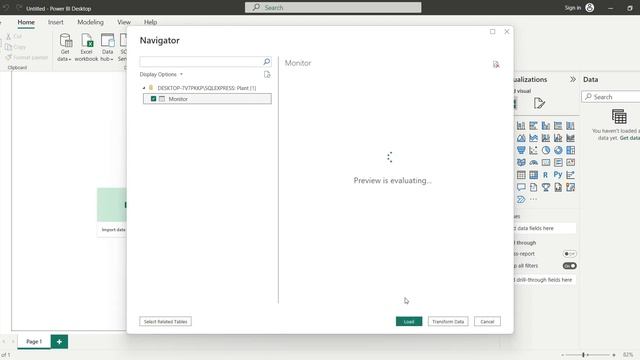Click the Get data link in Data pane
This screenshot has width=640, height=360.
629,138
